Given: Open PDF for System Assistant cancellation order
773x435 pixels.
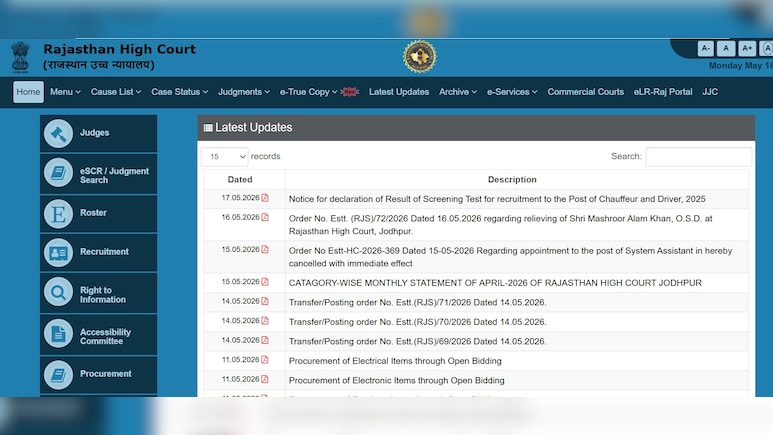Looking at the screenshot, I should [265, 250].
